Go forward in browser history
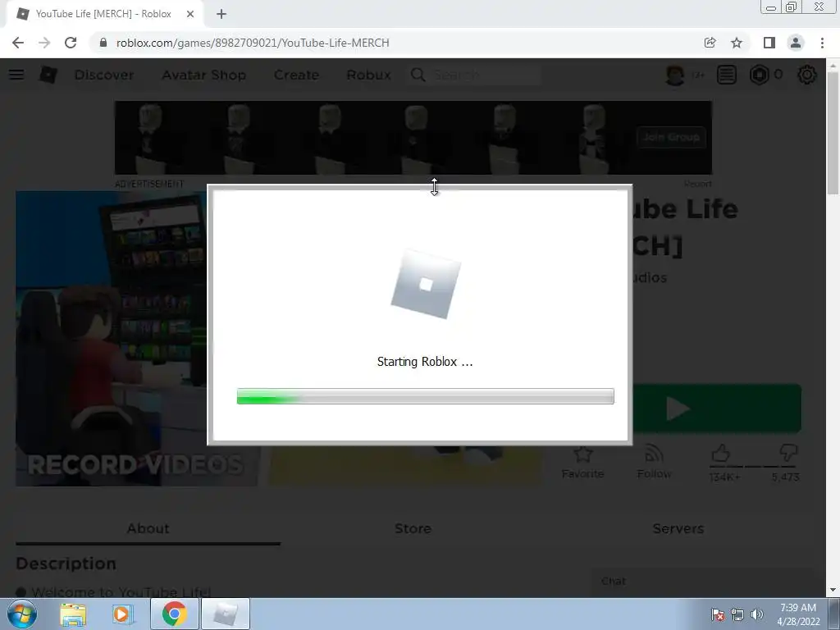The height and width of the screenshot is (630, 840). [x=44, y=43]
